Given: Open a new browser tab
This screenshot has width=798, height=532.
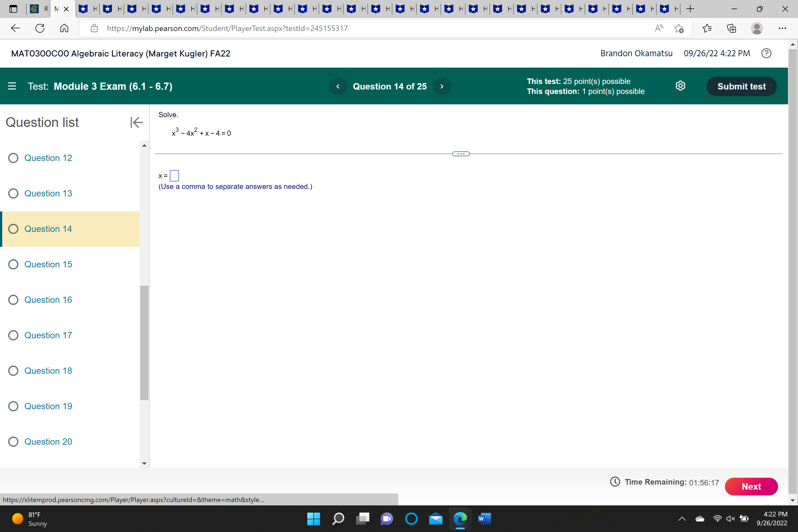Looking at the screenshot, I should [x=690, y=9].
